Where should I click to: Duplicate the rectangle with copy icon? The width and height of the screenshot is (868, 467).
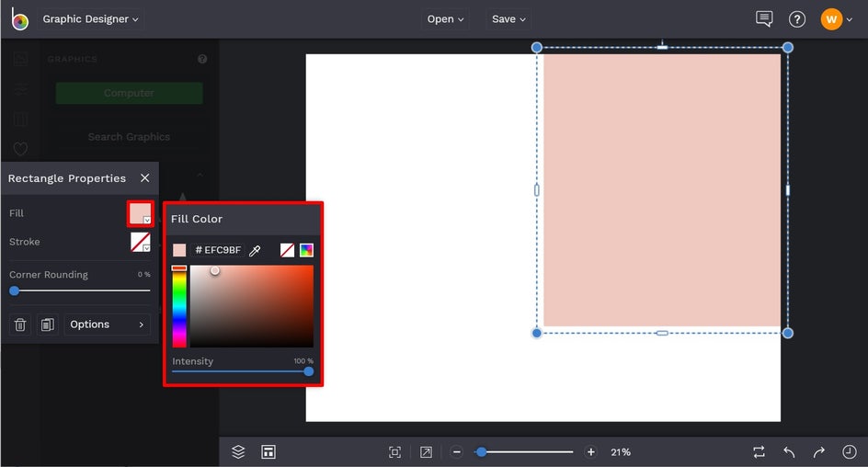point(48,325)
